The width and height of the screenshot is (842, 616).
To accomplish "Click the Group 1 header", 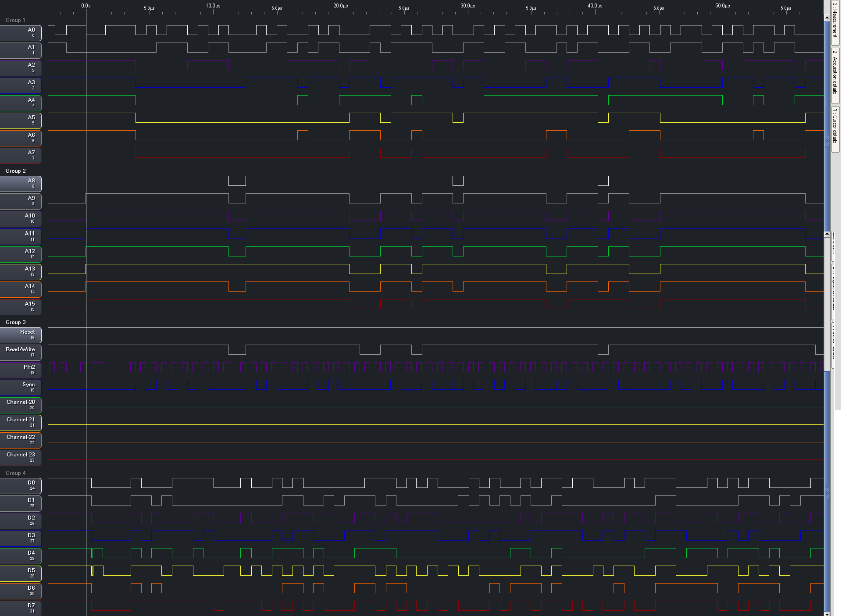I will [x=15, y=20].
